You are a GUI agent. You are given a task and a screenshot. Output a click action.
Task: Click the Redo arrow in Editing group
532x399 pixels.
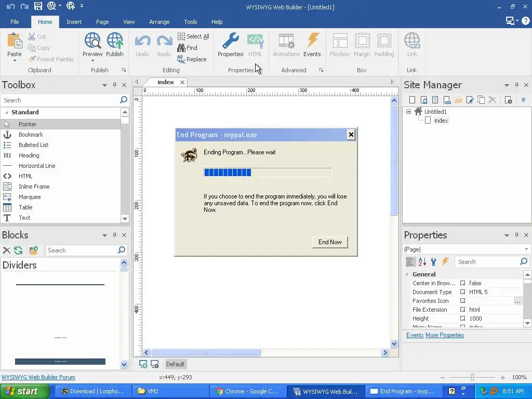(x=164, y=41)
